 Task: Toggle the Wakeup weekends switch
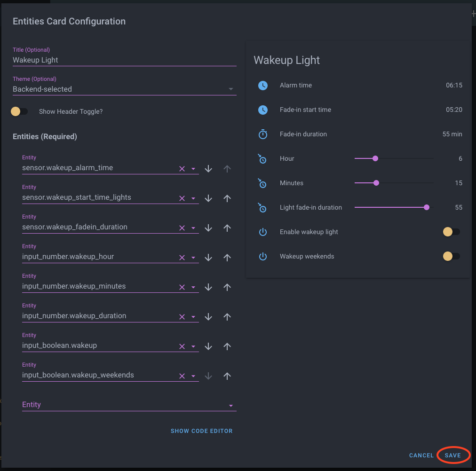(x=452, y=256)
